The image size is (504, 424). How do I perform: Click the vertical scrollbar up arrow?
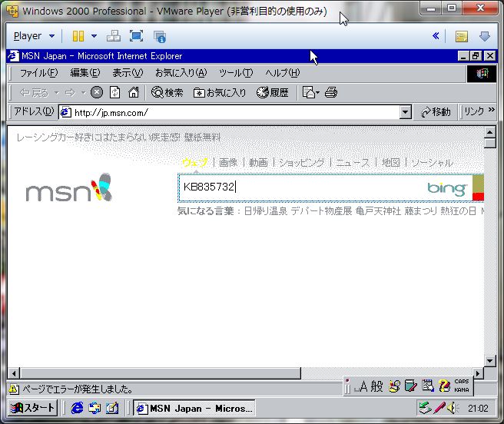pos(490,132)
